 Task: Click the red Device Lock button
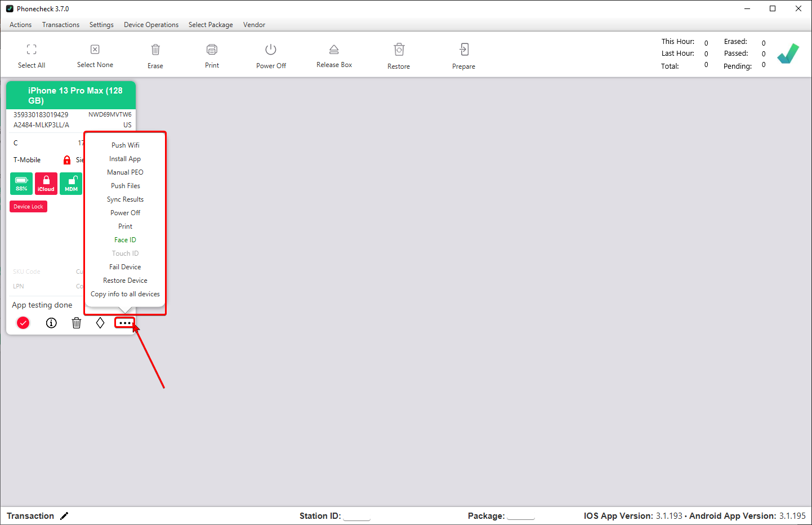[28, 207]
